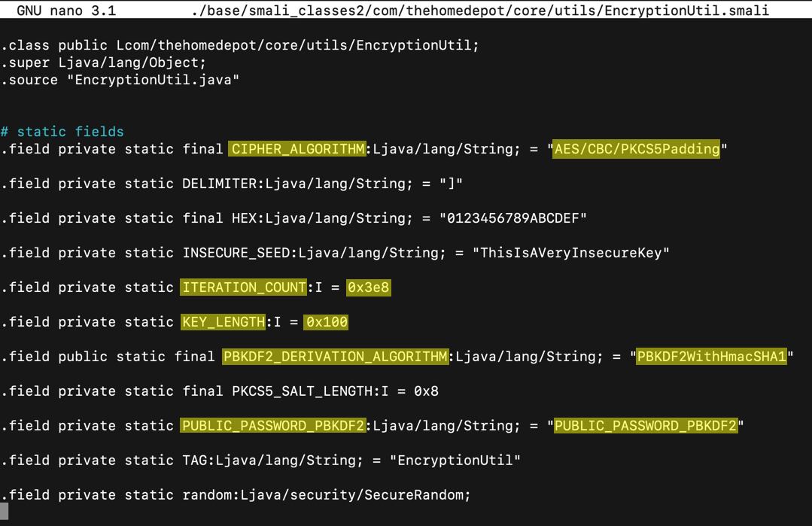Click the highlighted 'PBKDF2WithHmacSHA1' string
The image size is (812, 526).
pyautogui.click(x=712, y=357)
